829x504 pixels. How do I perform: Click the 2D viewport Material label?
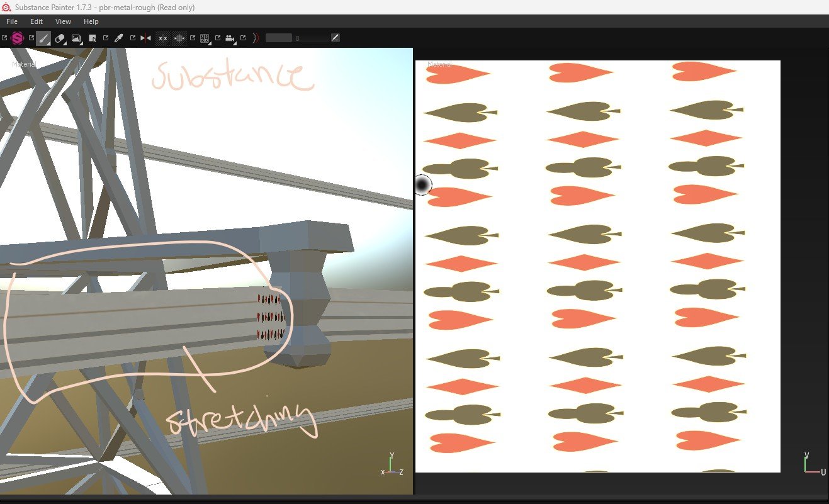439,64
